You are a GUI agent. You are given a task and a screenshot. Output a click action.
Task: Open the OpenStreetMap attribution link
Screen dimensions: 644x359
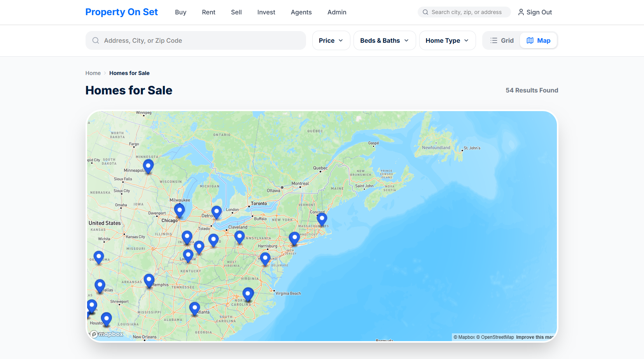click(x=495, y=337)
